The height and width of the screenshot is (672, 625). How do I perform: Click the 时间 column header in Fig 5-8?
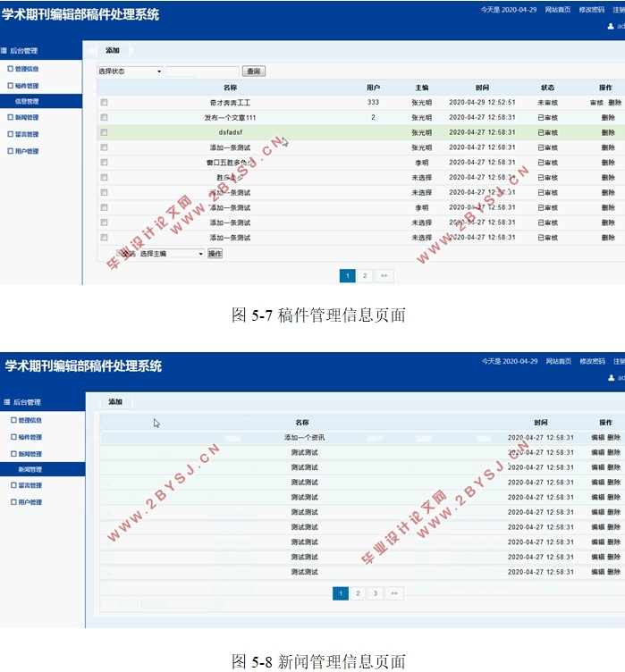pyautogui.click(x=540, y=422)
